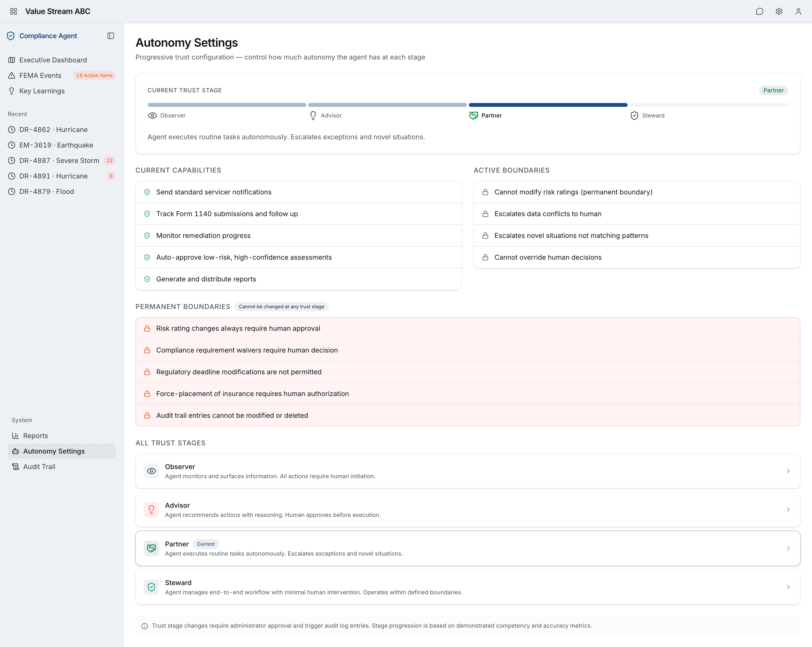Viewport: 812px width, 647px height.
Task: Expand the Advisor stage chevron
Action: coord(788,510)
